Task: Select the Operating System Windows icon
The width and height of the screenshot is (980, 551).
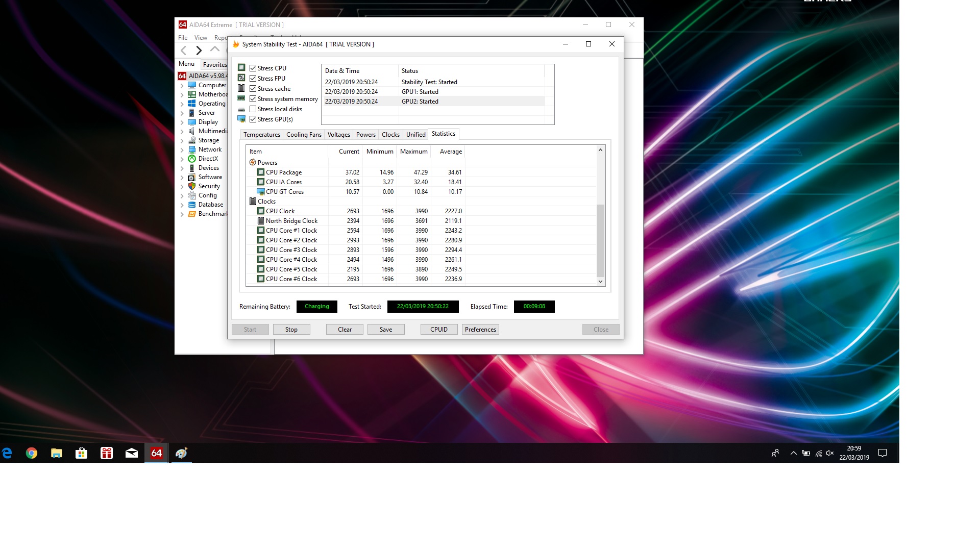Action: tap(192, 104)
